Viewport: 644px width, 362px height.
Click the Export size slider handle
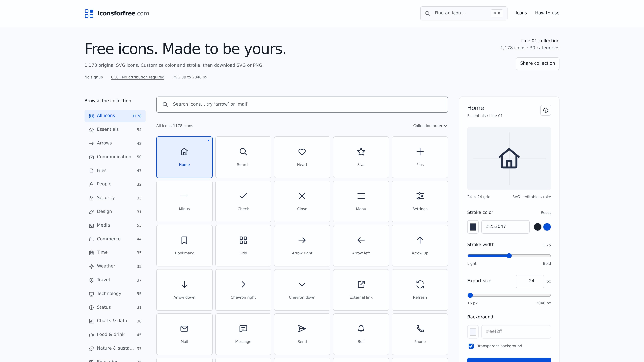[470, 295]
